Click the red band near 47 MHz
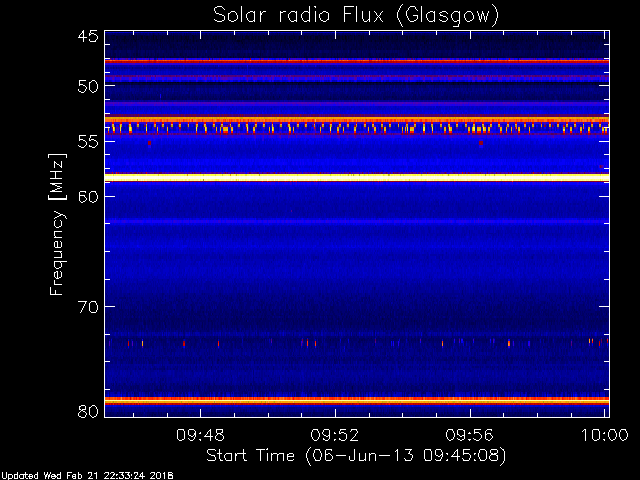Image resolution: width=640 pixels, height=480 pixels. (357, 61)
